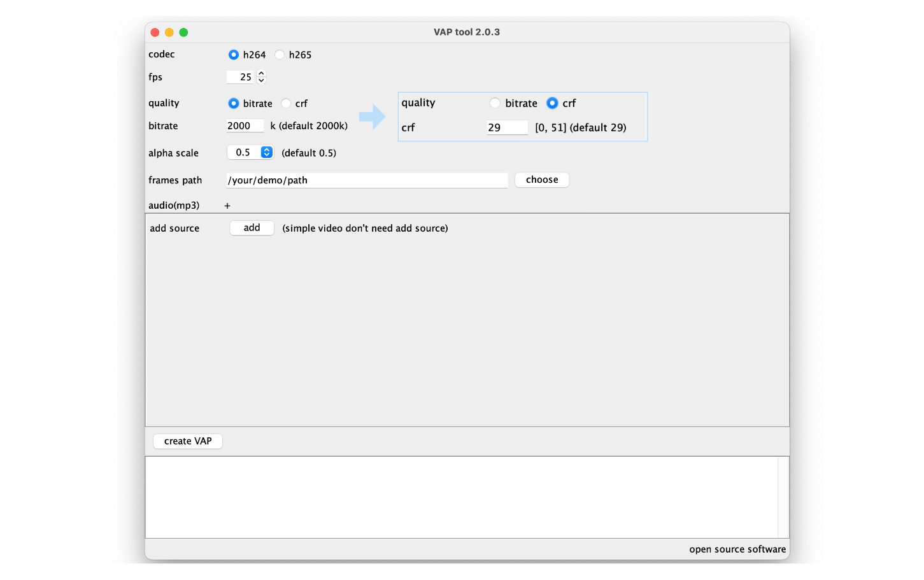Screen dimensions: 924x580
Task: Select crf radio in the blue-outlined quality box
Action: click(552, 103)
